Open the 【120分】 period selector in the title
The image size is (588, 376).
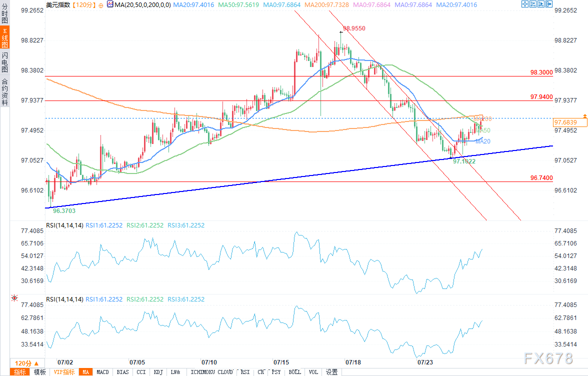[x=83, y=5]
